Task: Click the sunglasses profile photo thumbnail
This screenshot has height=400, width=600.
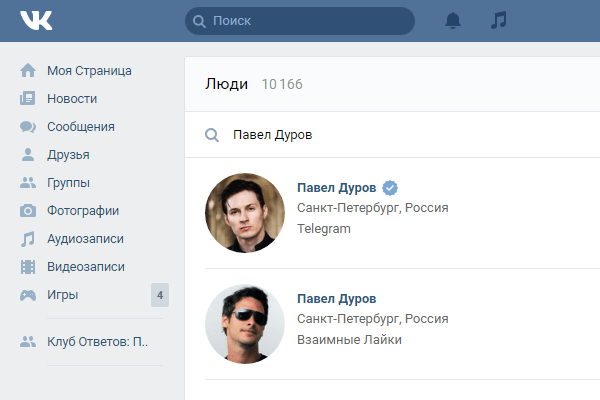Action: click(245, 324)
